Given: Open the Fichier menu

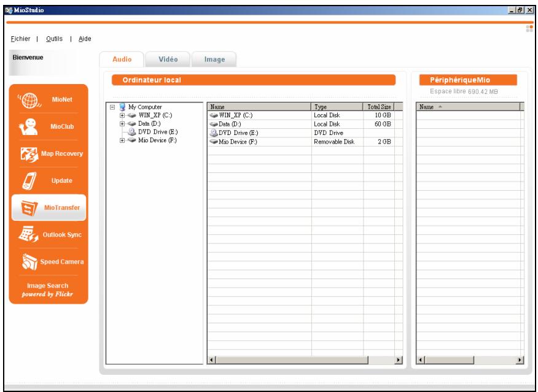Looking at the screenshot, I should 21,39.
